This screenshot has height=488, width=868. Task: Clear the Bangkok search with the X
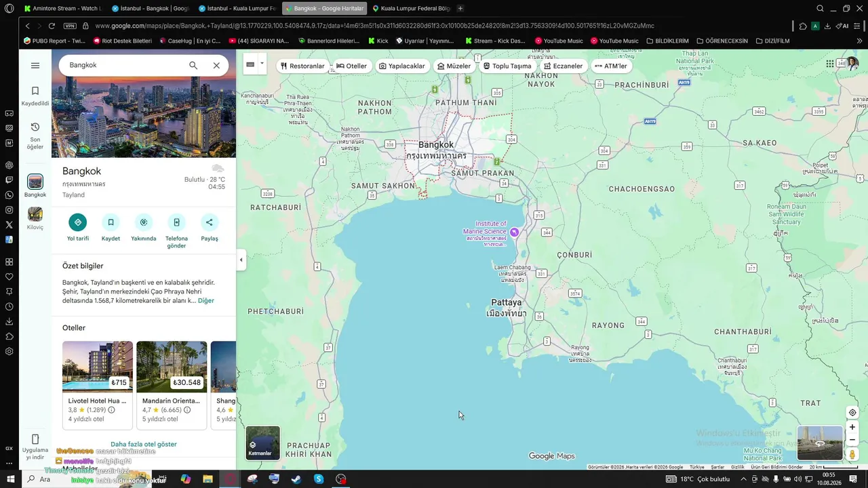click(216, 66)
